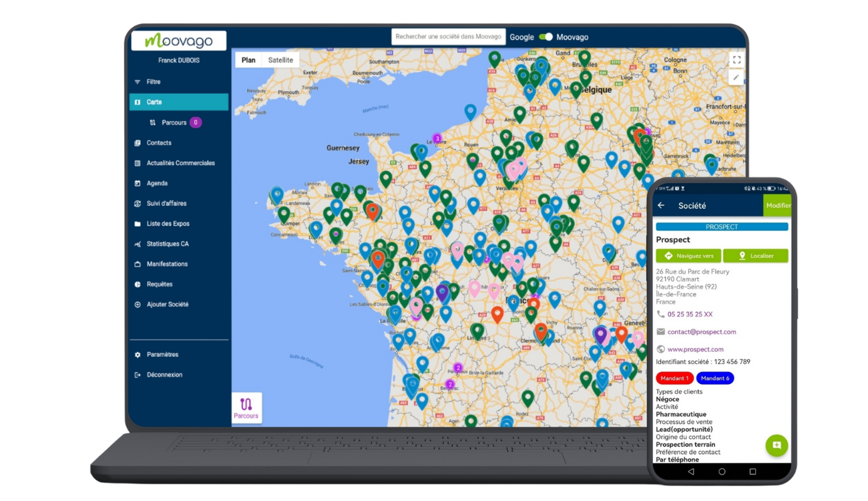
Task: Tap contact@prospect.com email link
Action: coord(702,331)
